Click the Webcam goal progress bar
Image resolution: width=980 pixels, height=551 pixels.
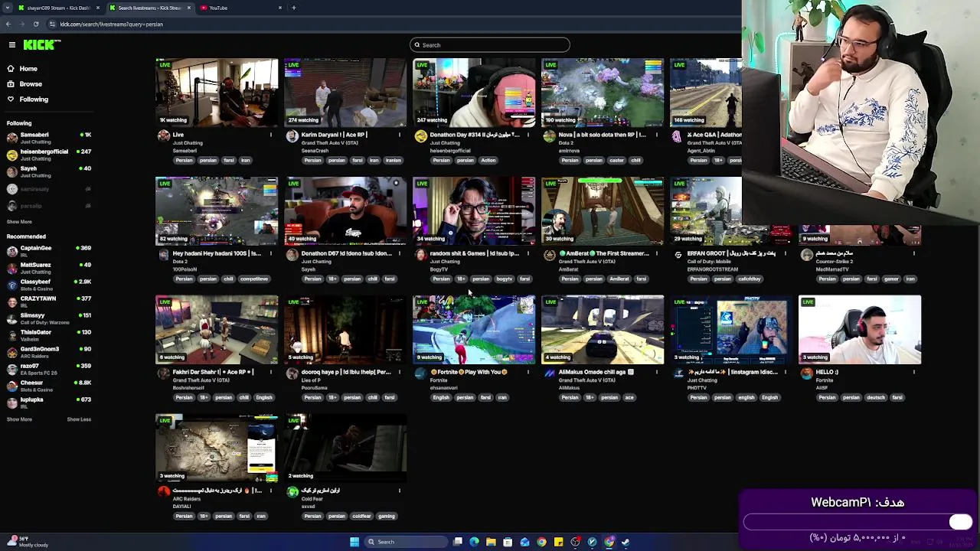coord(858,522)
